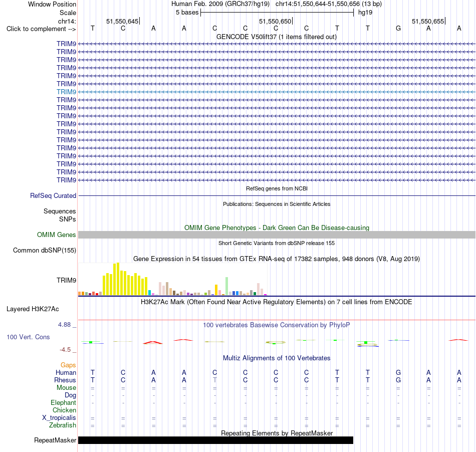Image resolution: width=476 pixels, height=452 pixels.
Task: Click the "OMIM Genes" green label
Action: (x=56, y=235)
